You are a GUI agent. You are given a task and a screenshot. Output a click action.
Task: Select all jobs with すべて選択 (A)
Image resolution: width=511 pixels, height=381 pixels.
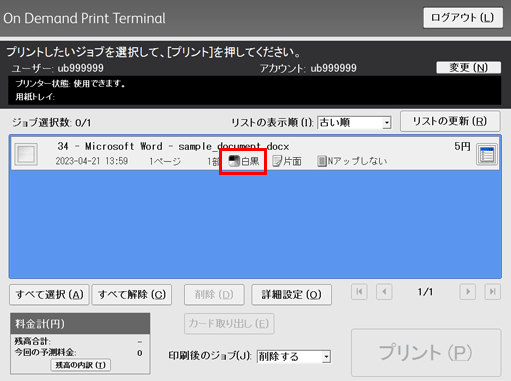[49, 295]
